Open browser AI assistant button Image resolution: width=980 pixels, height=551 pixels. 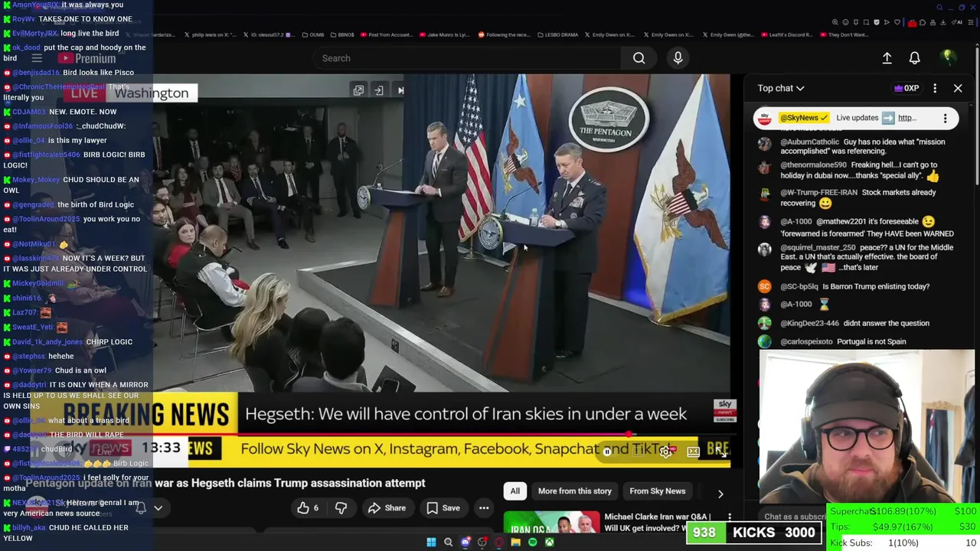[957, 22]
